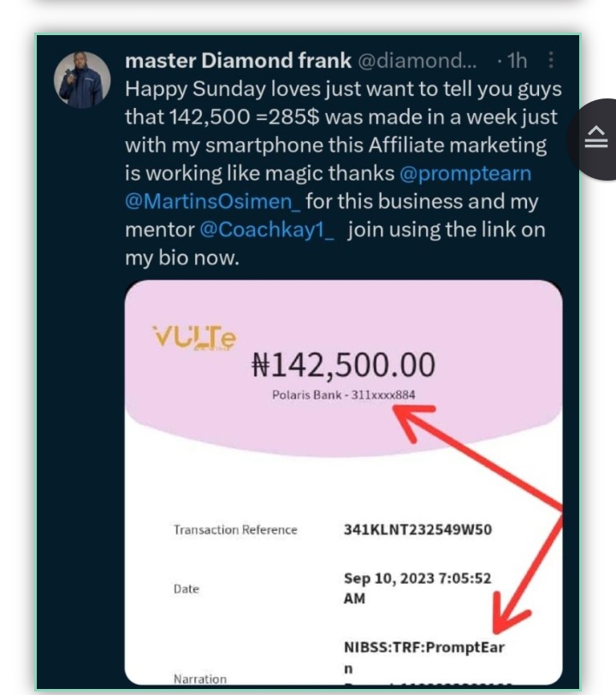616x695 pixels.
Task: Click the ₦142,500.00 amount on receipt
Action: pos(343,365)
